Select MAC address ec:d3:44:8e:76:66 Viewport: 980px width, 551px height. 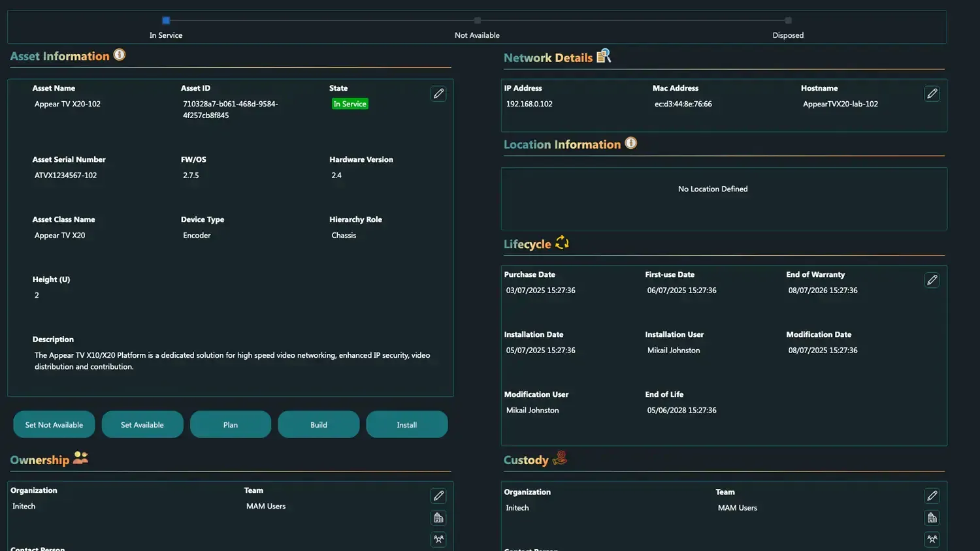683,104
